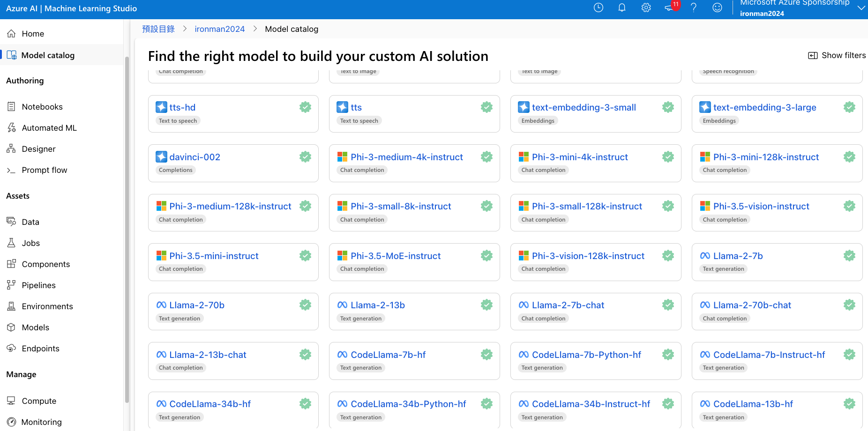Screen dimensions: 868x431
Task: Click Meta logo on Llama-2-7b card
Action: coord(705,256)
